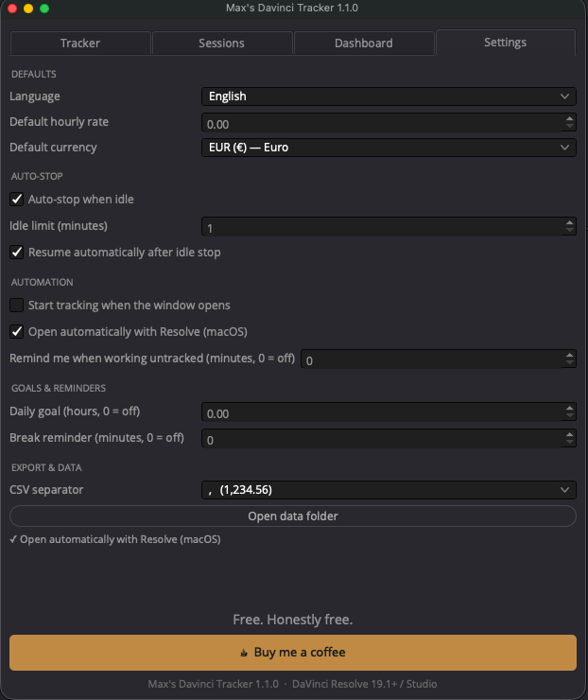
Task: Click the window title text
Action: (292, 8)
